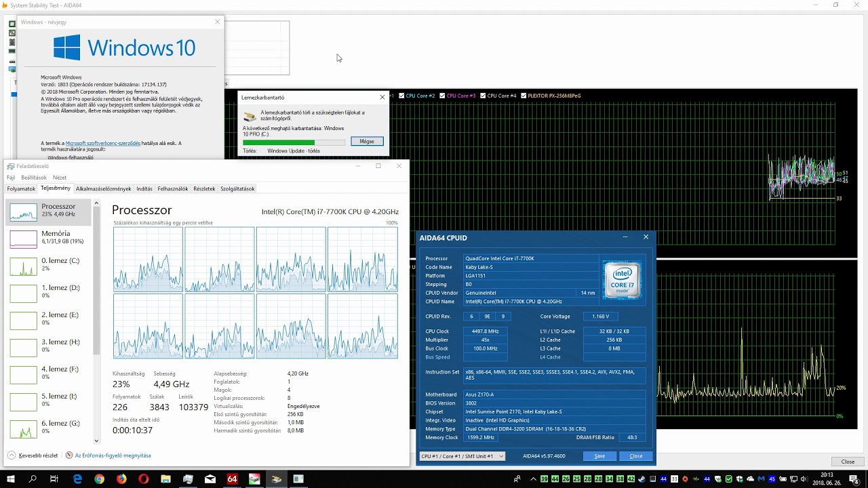Select 1. lemez (D:) in sidebar

pos(49,293)
